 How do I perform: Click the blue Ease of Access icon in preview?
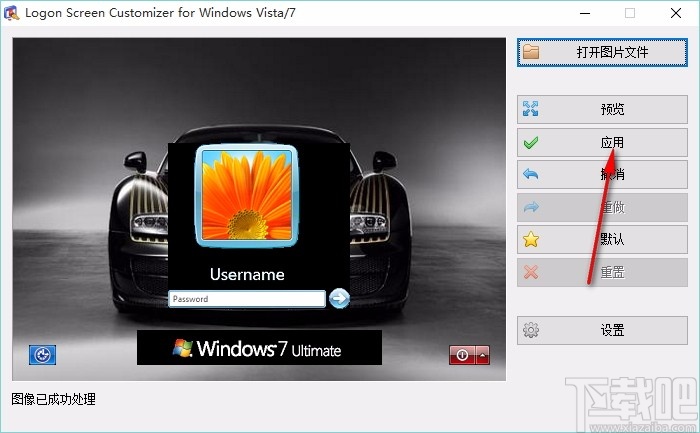tap(42, 355)
